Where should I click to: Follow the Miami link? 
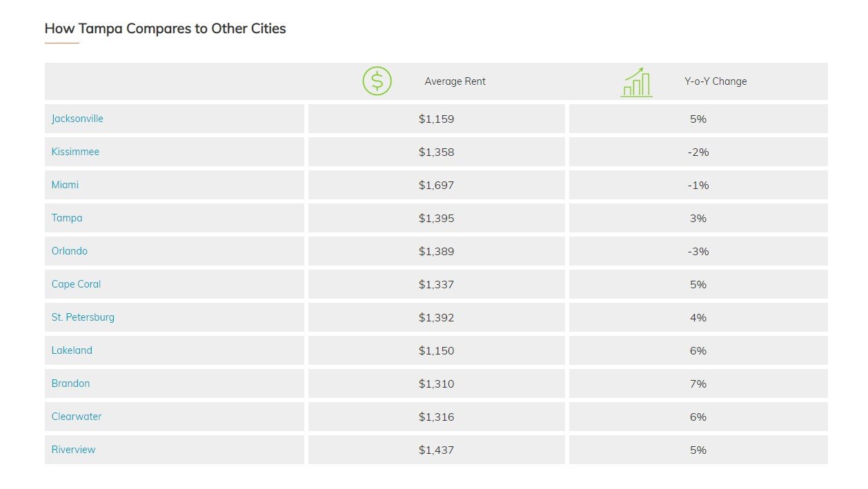click(x=65, y=185)
